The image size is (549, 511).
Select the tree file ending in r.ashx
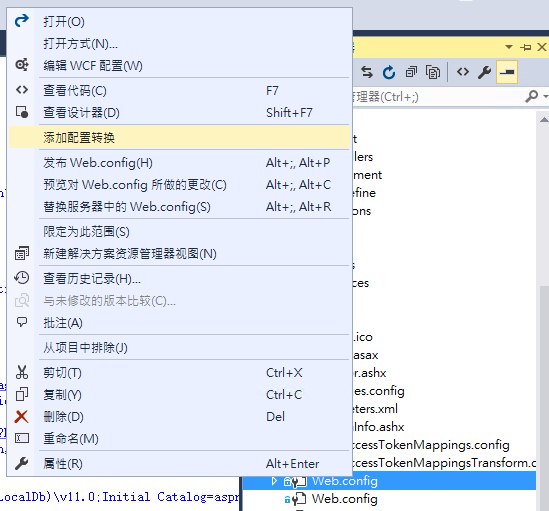pyautogui.click(x=370, y=373)
